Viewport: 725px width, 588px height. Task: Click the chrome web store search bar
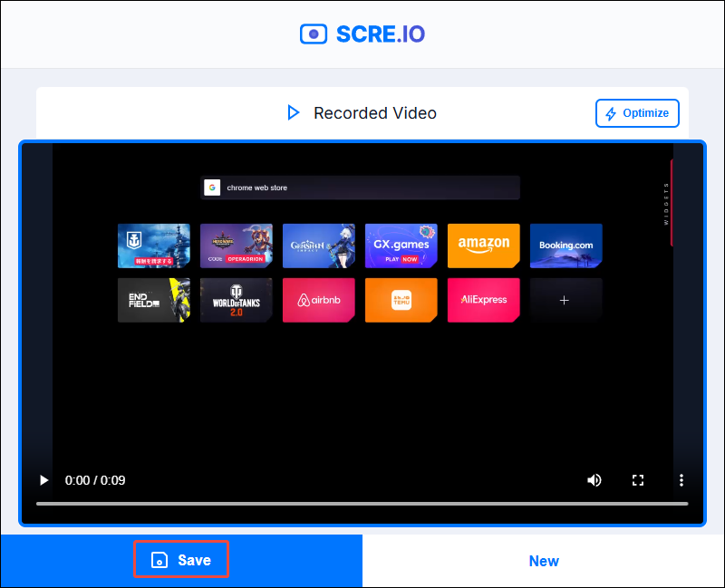(x=362, y=188)
